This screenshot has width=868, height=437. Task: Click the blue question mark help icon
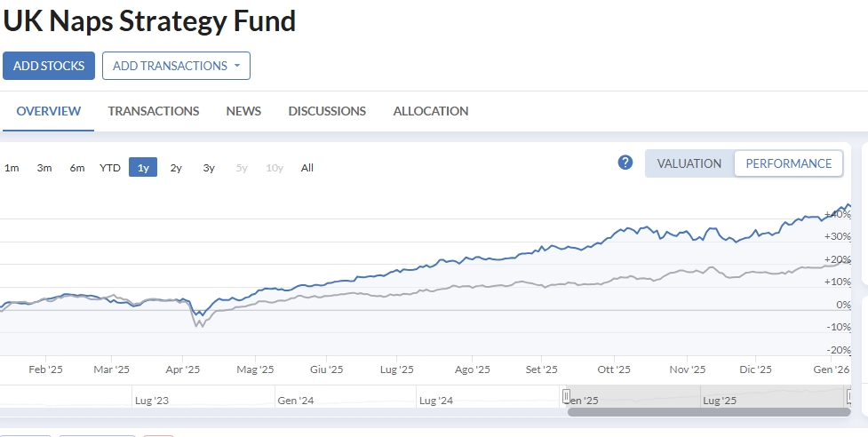[x=625, y=163]
